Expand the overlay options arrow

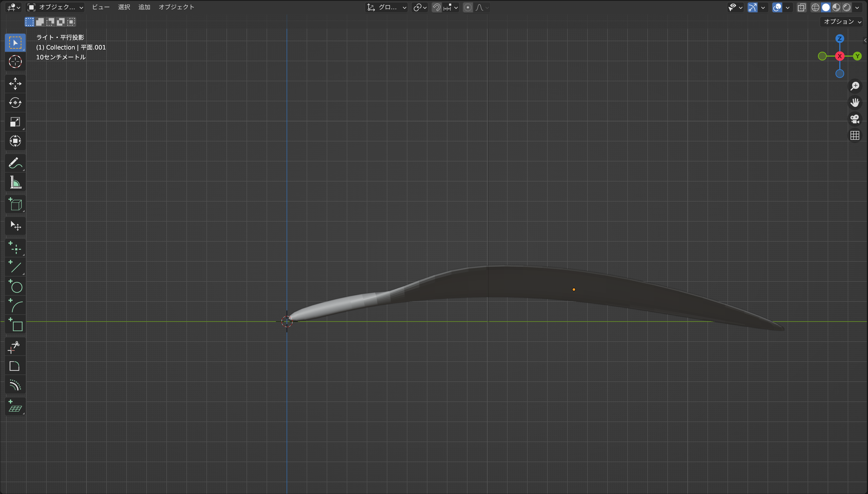tap(788, 7)
